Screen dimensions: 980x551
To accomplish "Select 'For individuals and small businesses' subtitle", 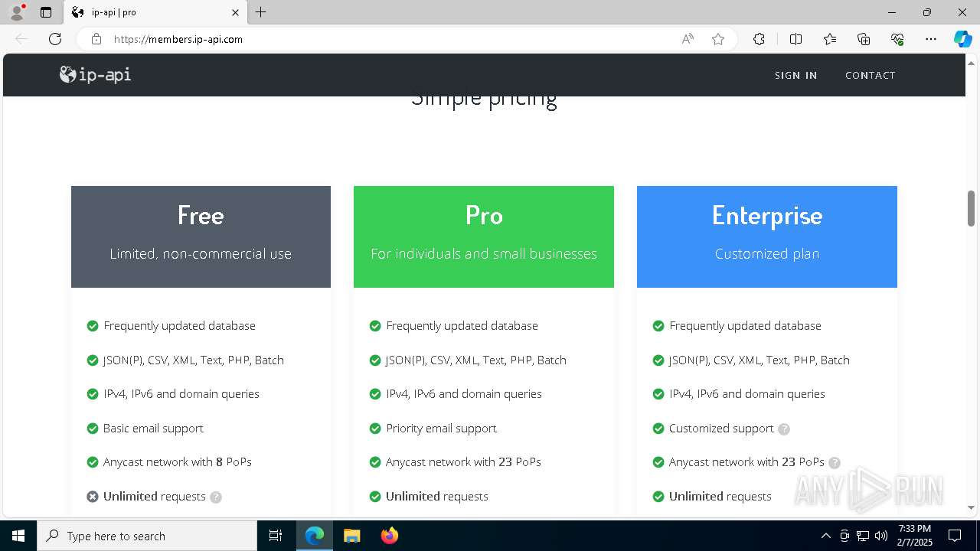I will pos(484,254).
